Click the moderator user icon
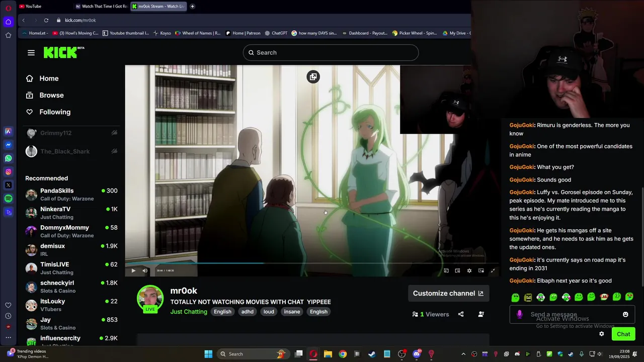Screen dimensions: 644x362 (x=481, y=314)
